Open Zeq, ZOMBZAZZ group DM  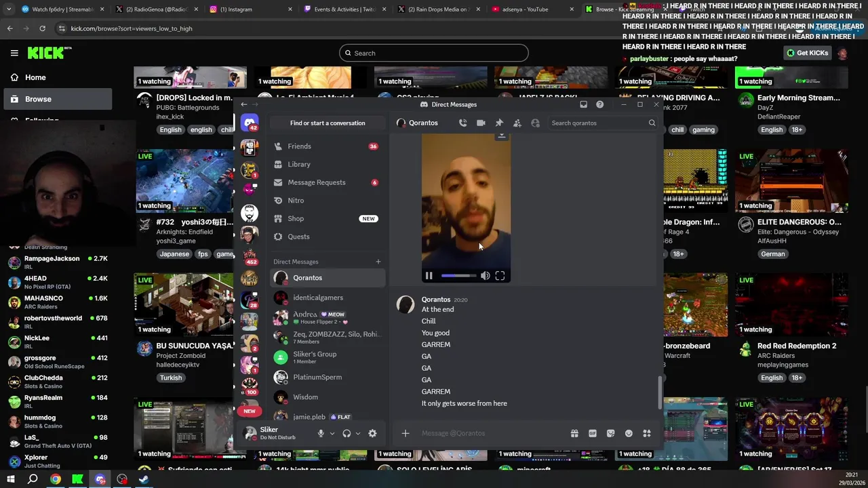[328, 337]
